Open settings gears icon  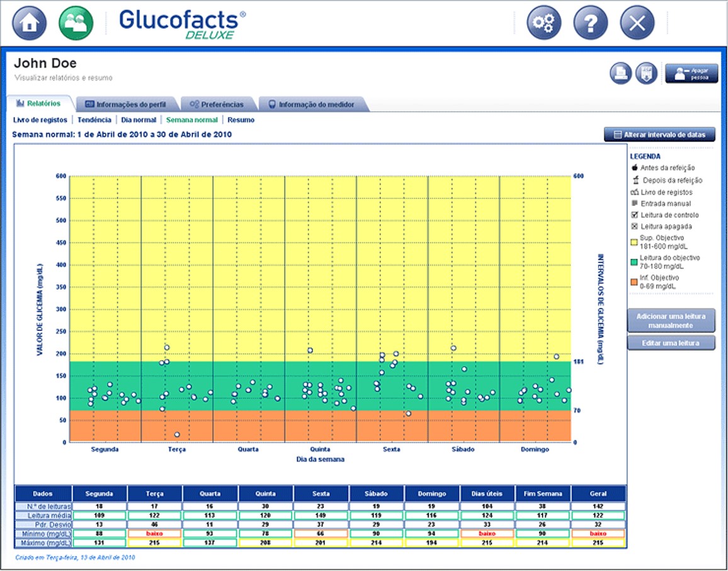[x=543, y=23]
